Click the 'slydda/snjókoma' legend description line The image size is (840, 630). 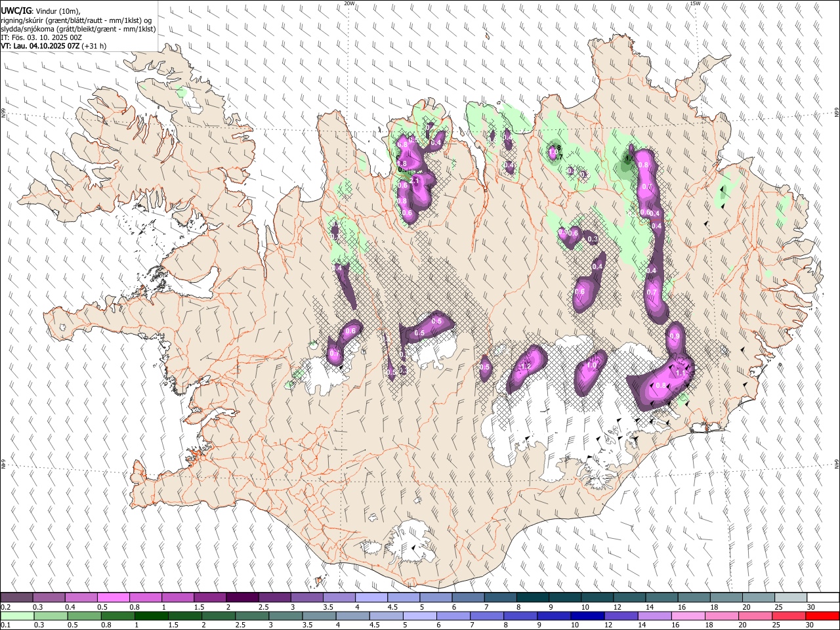78,29
